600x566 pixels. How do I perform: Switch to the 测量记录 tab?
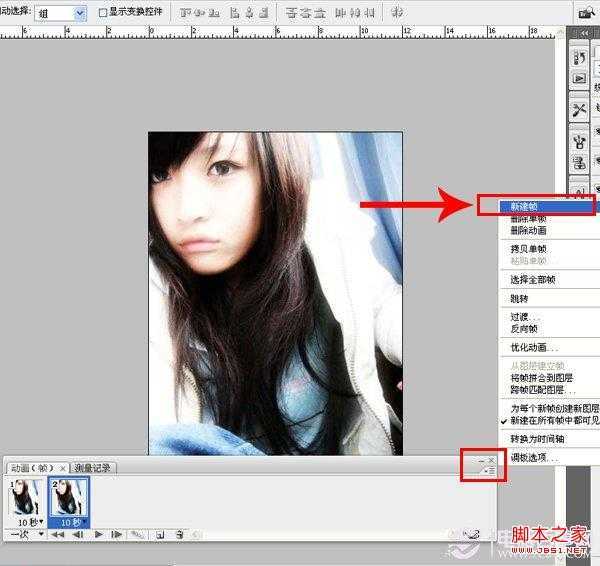pyautogui.click(x=92, y=468)
